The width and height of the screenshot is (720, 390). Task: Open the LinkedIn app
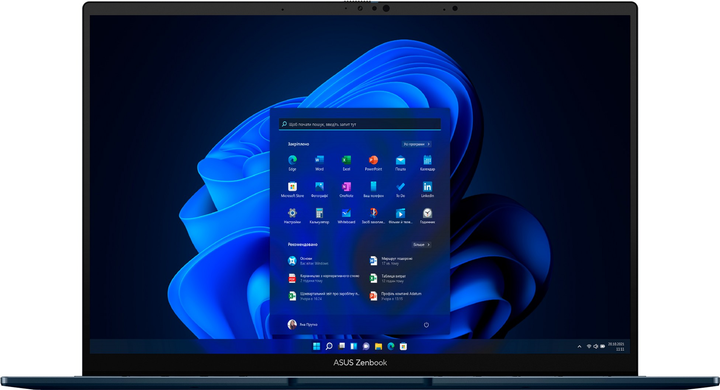(428, 187)
